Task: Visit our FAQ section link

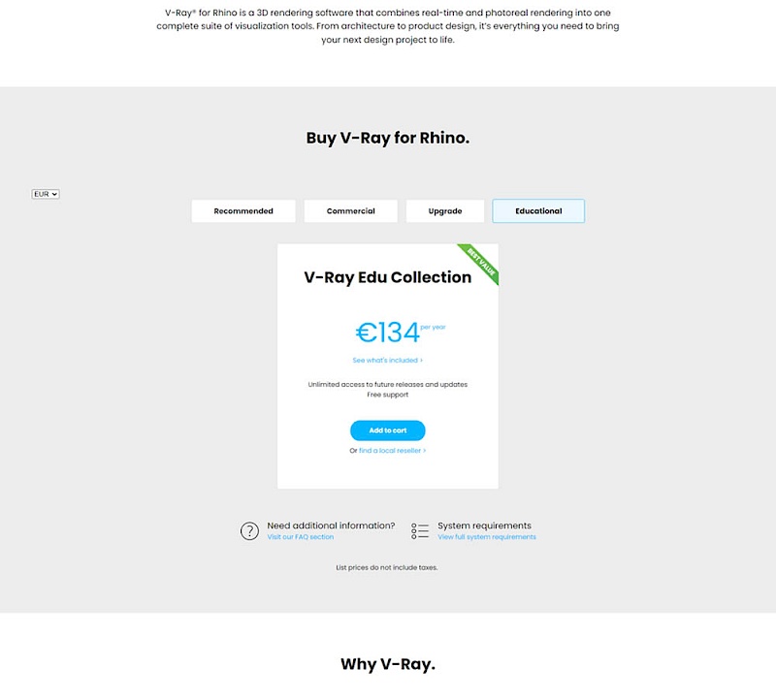Action: [301, 537]
